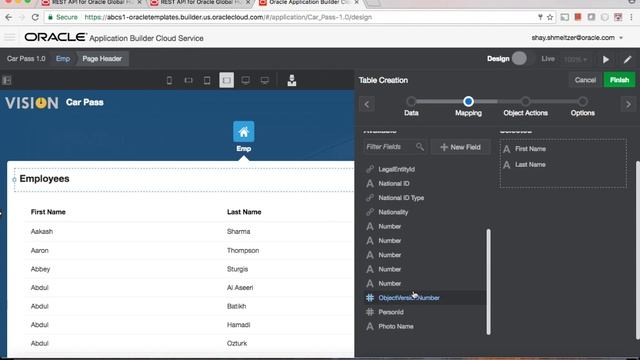Open the Oracle hamburger menu
This screenshot has width=640, height=360.
point(10,38)
